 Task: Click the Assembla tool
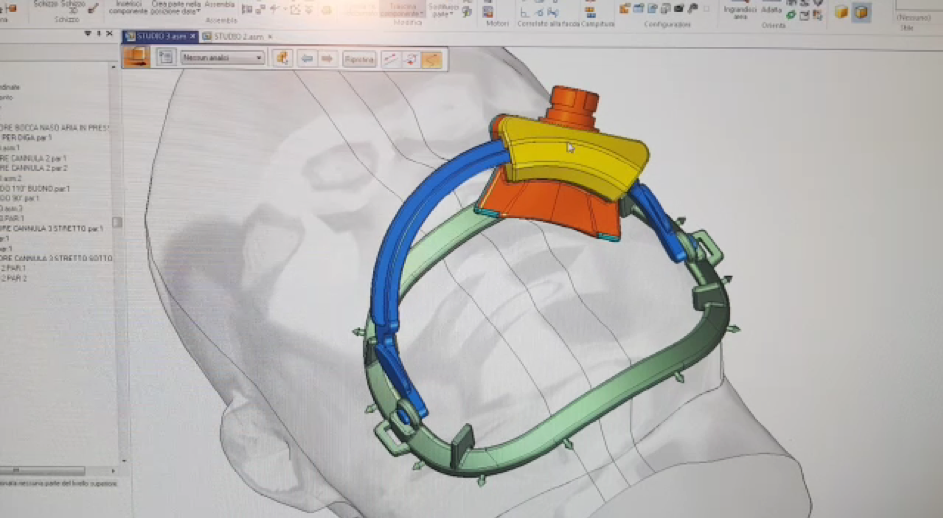pos(219,5)
